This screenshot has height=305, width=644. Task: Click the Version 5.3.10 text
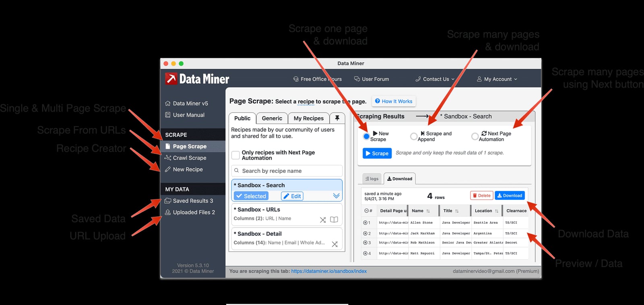coord(193,266)
